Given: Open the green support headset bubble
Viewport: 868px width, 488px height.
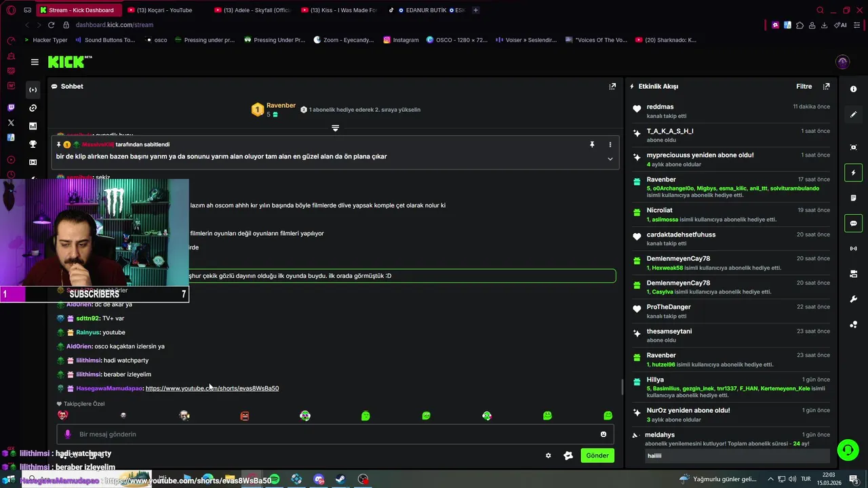Looking at the screenshot, I should click(847, 449).
